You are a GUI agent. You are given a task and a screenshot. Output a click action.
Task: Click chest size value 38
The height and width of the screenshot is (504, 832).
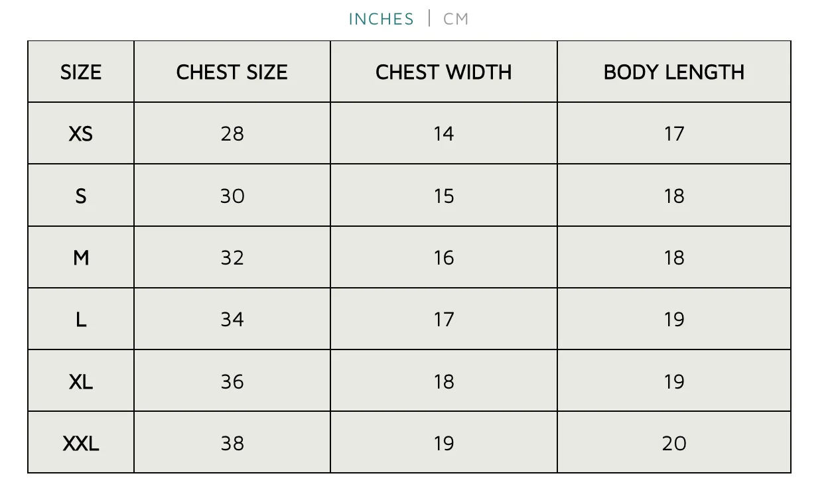coord(232,443)
